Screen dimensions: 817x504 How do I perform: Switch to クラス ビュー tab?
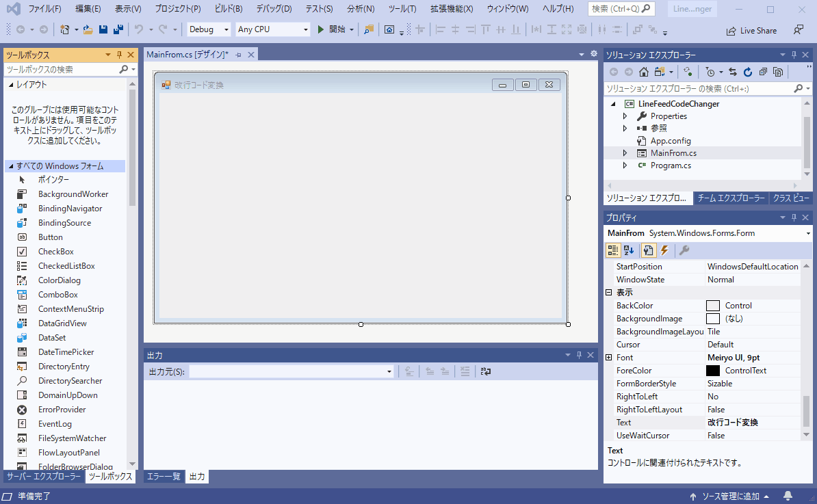click(791, 198)
